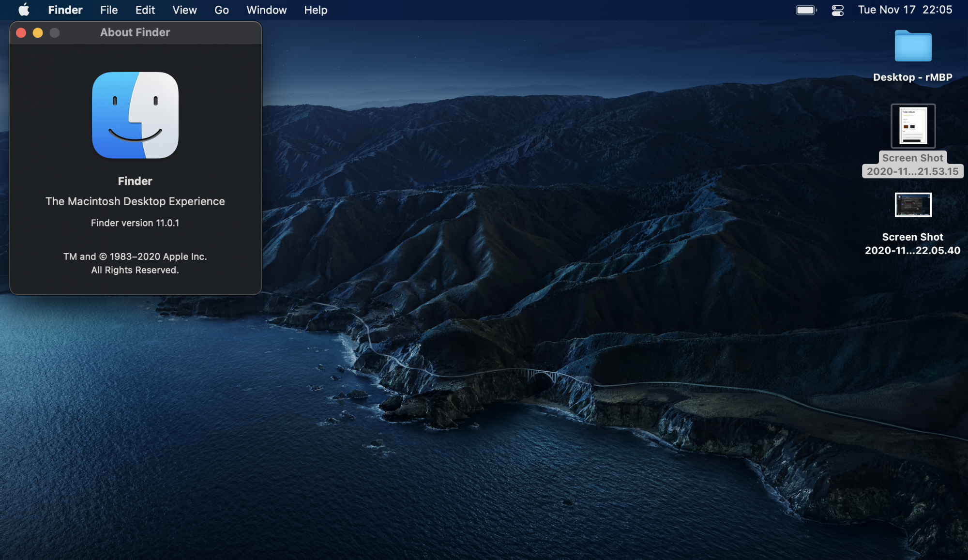Open Control Center from the menu bar
The width and height of the screenshot is (968, 560).
point(838,10)
